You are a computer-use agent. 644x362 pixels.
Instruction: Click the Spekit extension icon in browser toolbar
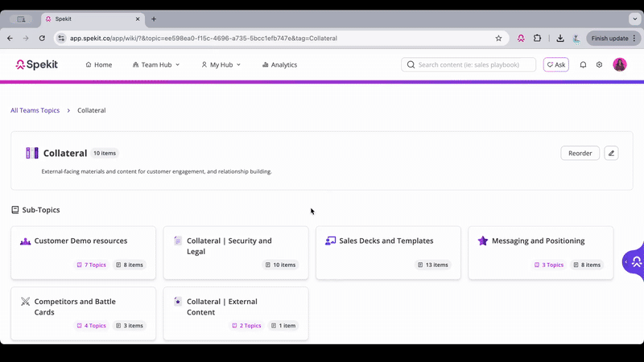(521, 38)
